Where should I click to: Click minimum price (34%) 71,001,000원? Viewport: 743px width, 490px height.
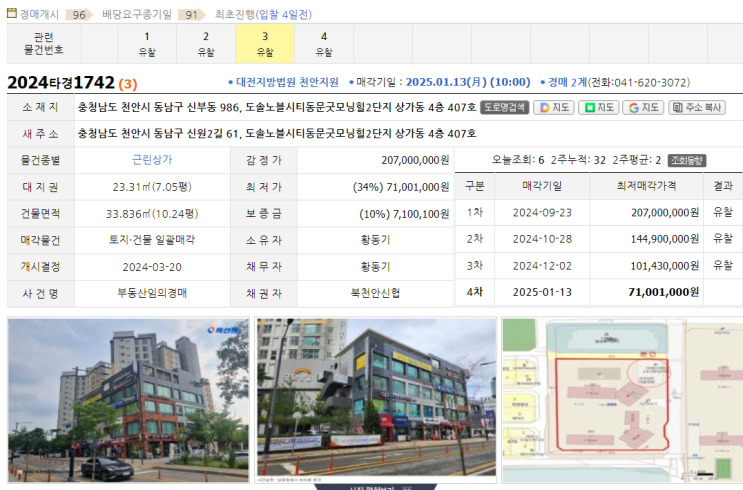click(401, 187)
